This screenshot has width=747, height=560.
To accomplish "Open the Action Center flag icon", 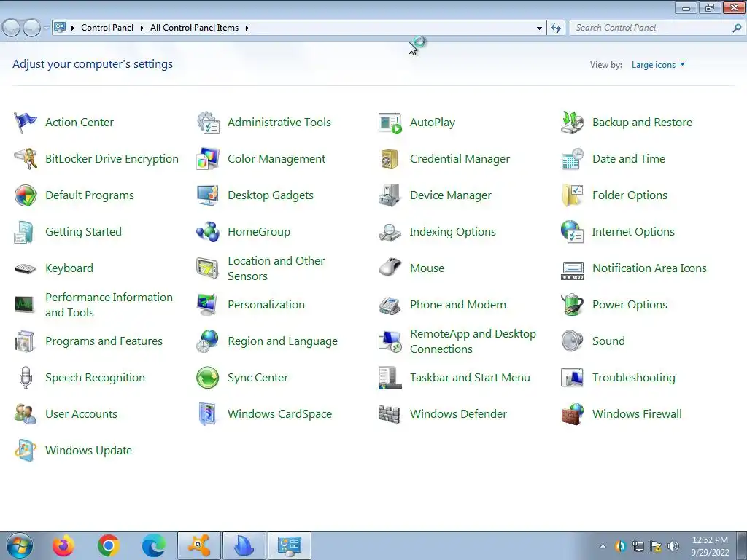I will pyautogui.click(x=26, y=122).
